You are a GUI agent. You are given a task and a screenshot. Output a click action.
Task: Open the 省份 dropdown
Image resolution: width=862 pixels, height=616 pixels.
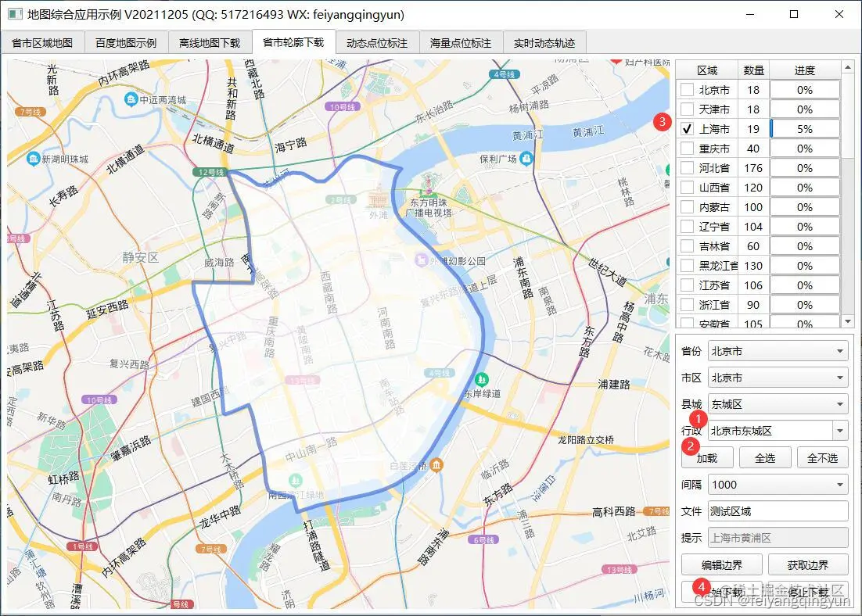click(x=778, y=351)
